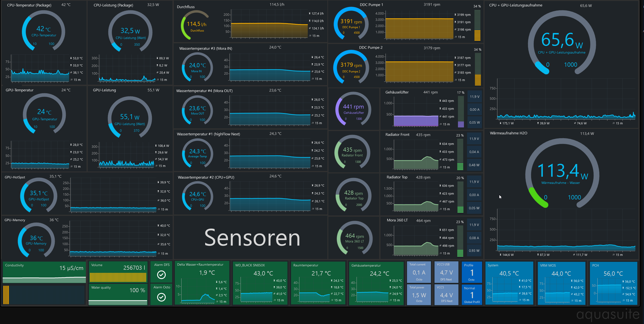Click the Mora 360 LT rpm gauge

[x=354, y=238]
